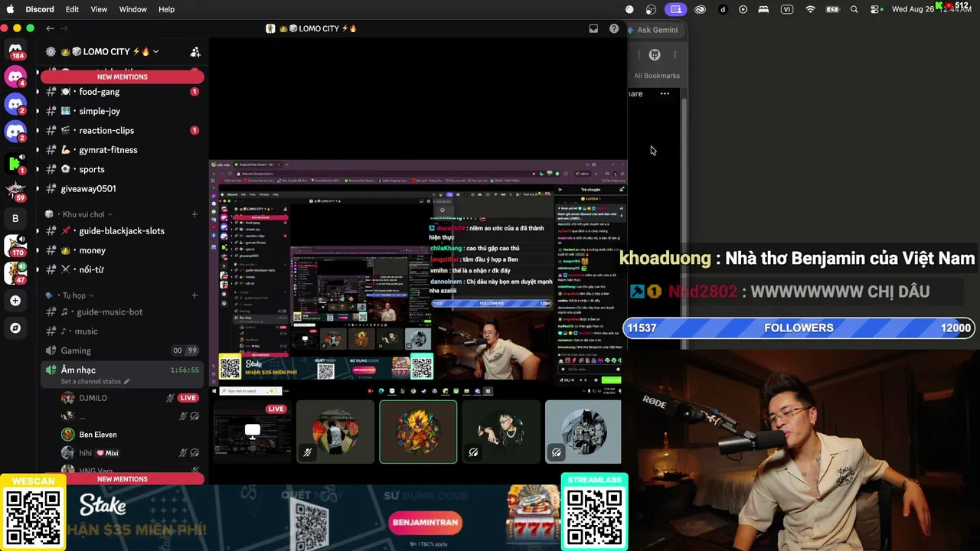Click Set a channel status text
Screen dimensions: 980x551
91,381
